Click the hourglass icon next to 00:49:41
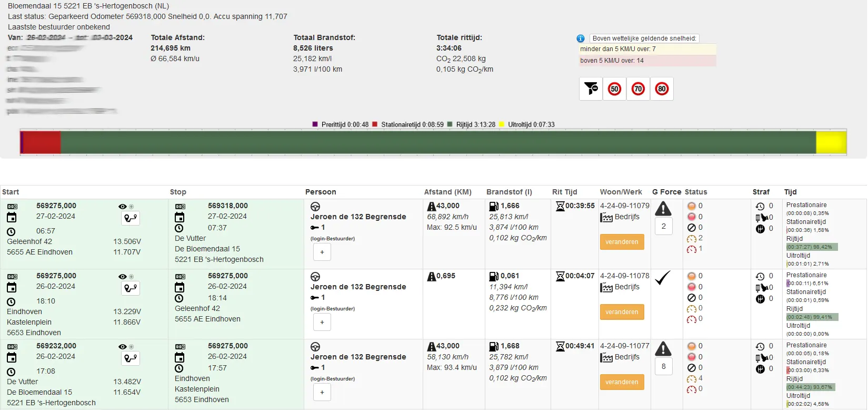 tap(560, 346)
